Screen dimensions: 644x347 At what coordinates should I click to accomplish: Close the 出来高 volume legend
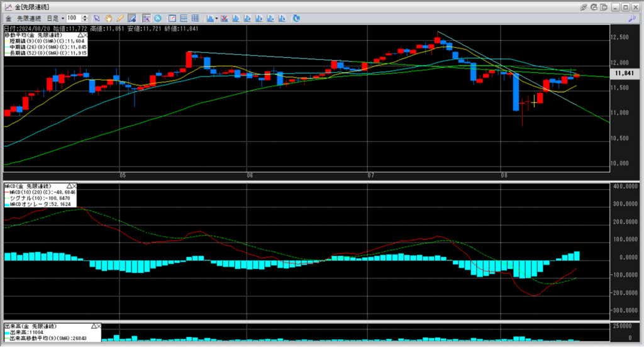click(99, 326)
